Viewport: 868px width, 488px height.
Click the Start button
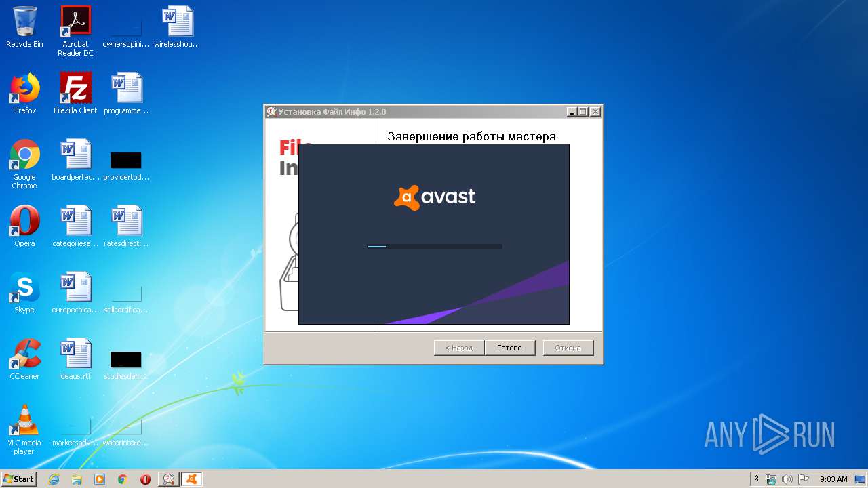[19, 479]
